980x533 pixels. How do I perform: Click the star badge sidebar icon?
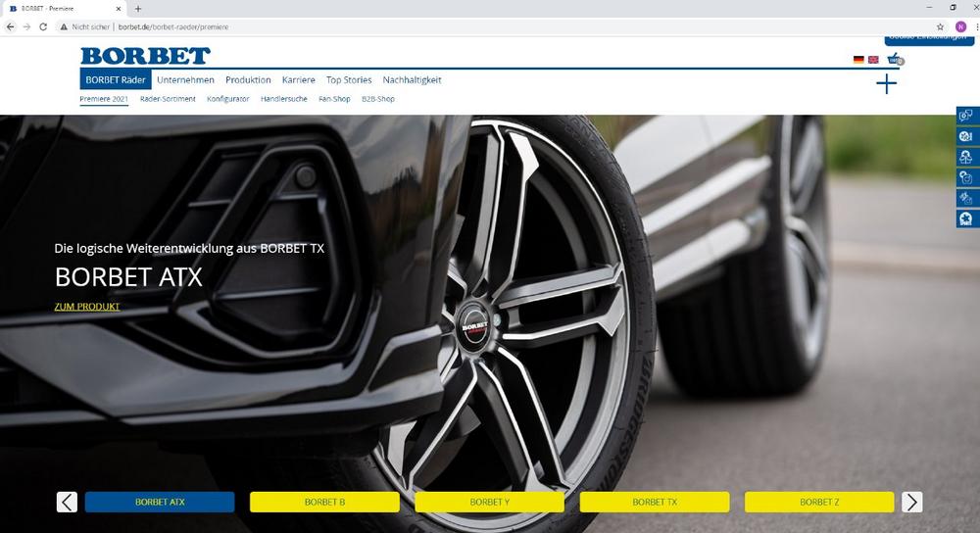coord(966,218)
